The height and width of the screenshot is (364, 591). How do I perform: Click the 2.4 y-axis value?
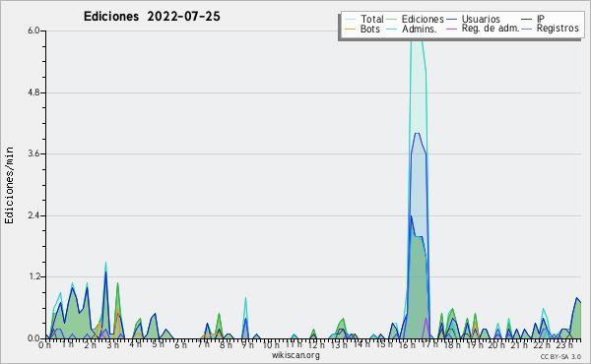coord(33,215)
